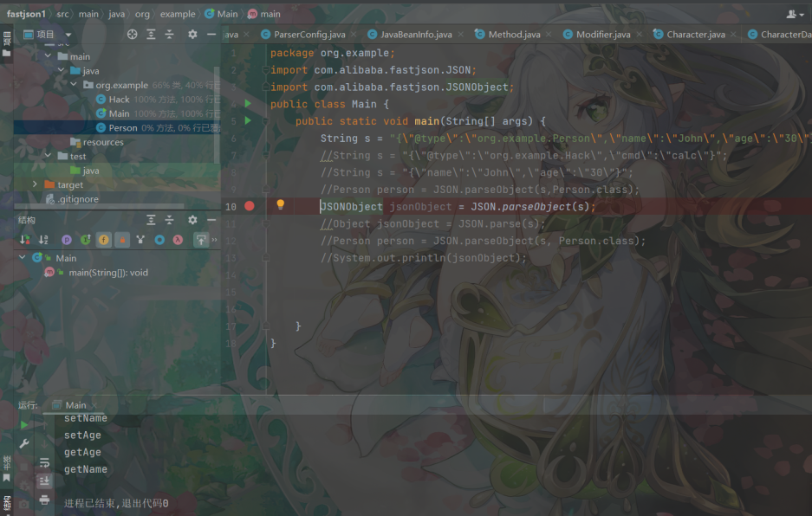Collapse the main folder in the project tree
The width and height of the screenshot is (812, 516).
[x=49, y=56]
